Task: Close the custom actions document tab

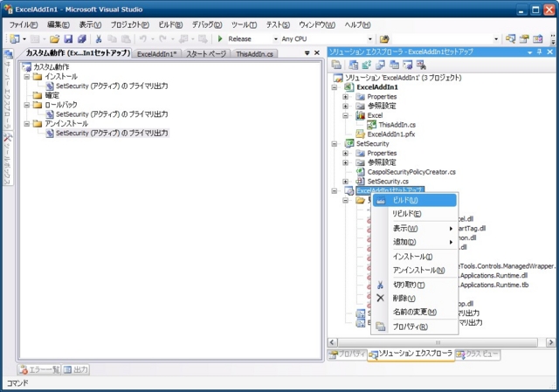Action: pyautogui.click(x=317, y=52)
